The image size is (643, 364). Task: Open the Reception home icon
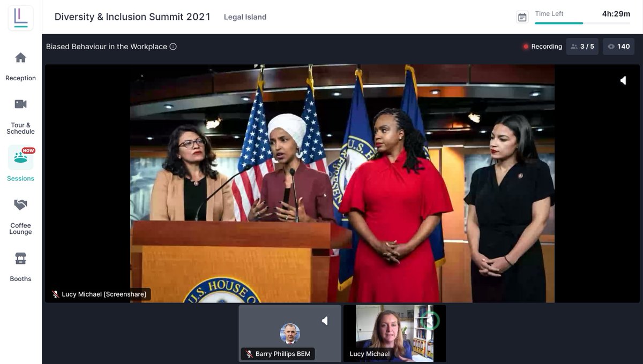coord(20,58)
